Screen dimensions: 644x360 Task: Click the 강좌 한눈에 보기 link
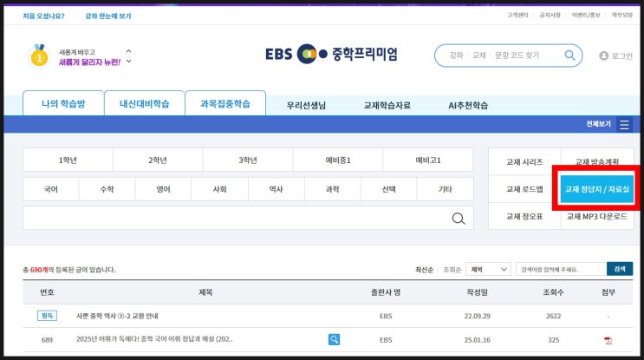pos(108,16)
